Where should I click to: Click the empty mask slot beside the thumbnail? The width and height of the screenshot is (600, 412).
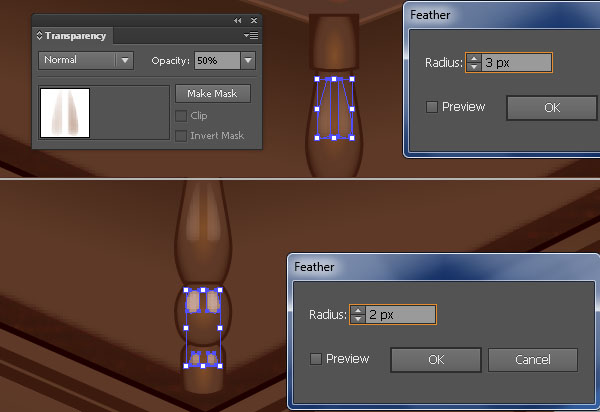(129, 113)
